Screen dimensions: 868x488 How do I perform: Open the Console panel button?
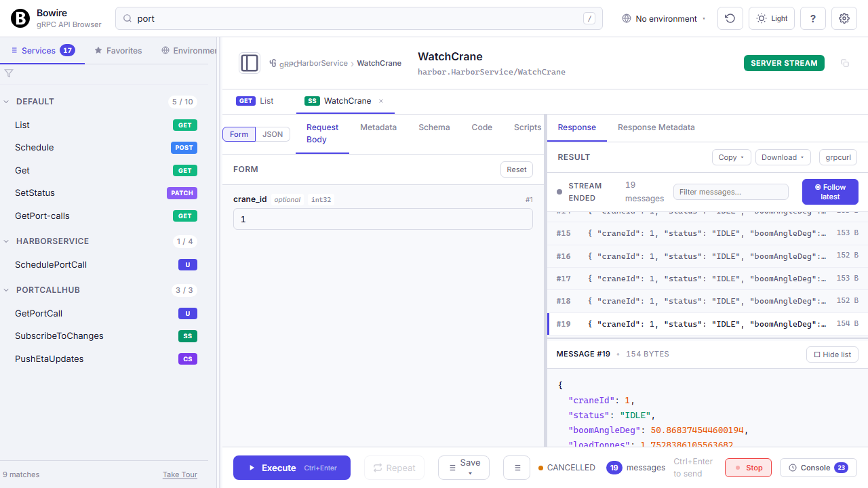click(x=818, y=468)
